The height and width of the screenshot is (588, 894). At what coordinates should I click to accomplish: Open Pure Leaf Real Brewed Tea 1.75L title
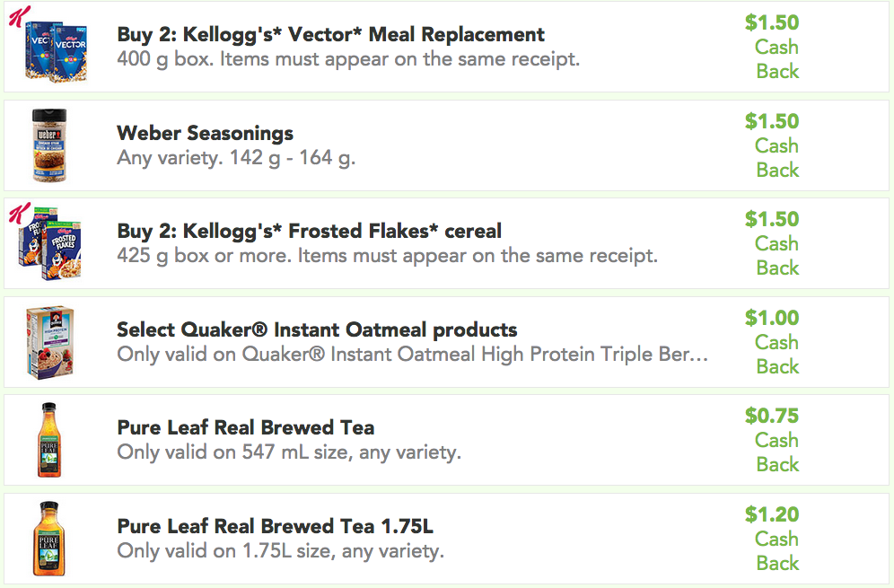[x=275, y=526]
